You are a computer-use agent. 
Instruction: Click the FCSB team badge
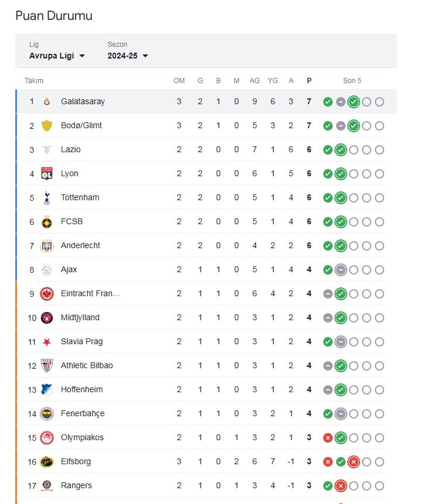click(47, 222)
